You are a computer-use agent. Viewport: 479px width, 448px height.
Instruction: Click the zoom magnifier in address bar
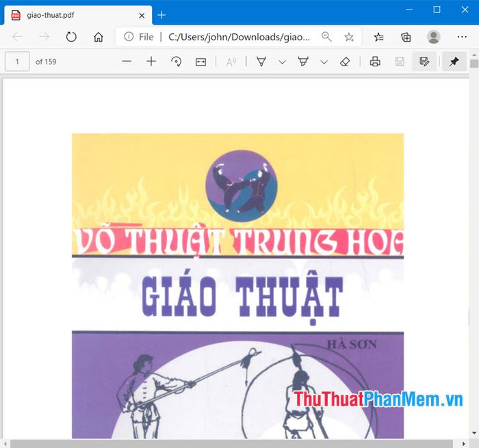326,37
